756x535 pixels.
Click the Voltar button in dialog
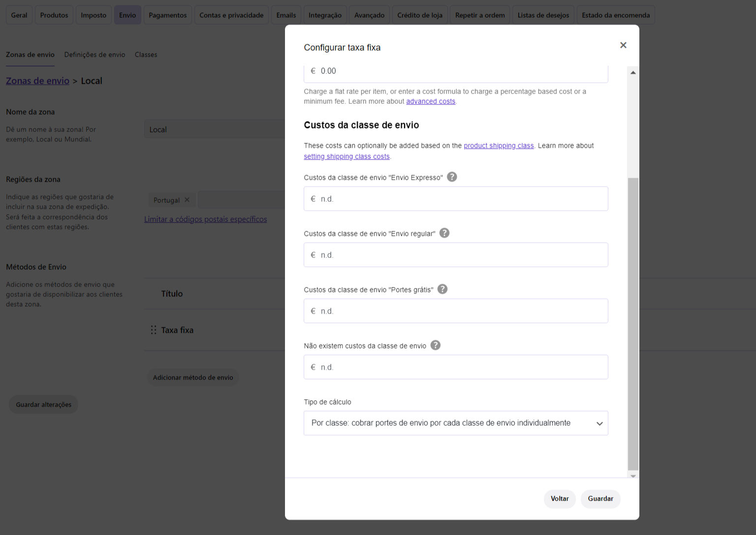coord(560,499)
